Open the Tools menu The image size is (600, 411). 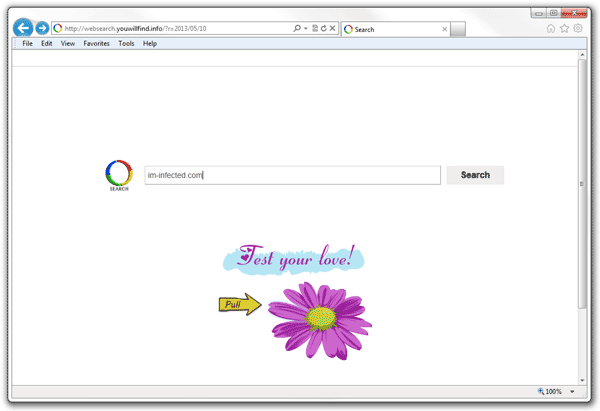click(126, 44)
